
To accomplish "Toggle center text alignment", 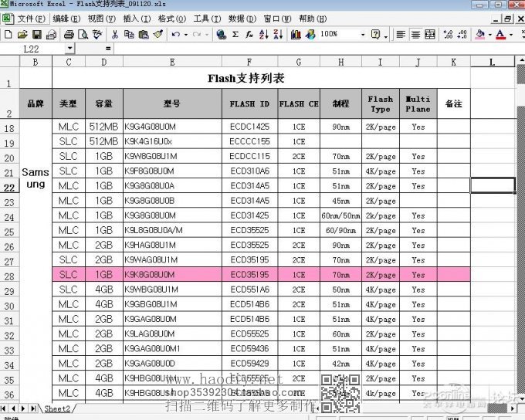I will tap(416, 35).
